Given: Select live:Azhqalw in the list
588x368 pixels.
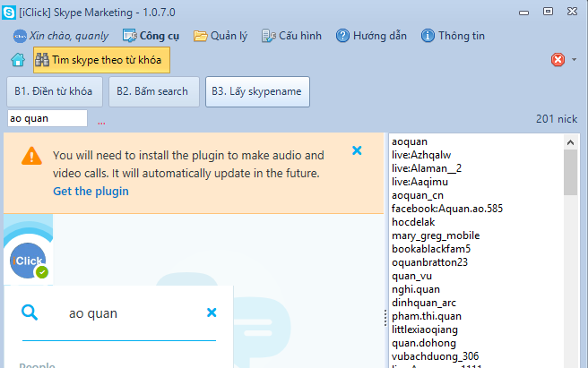Looking at the screenshot, I should pos(421,155).
